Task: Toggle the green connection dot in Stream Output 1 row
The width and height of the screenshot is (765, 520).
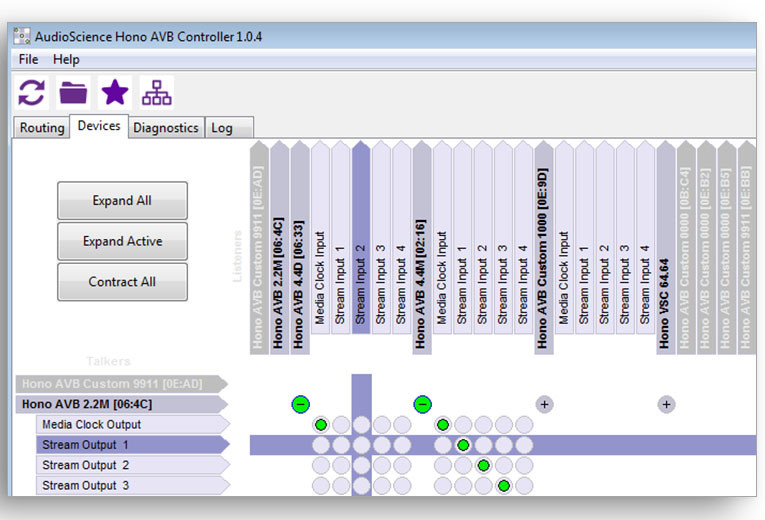Action: (x=463, y=445)
